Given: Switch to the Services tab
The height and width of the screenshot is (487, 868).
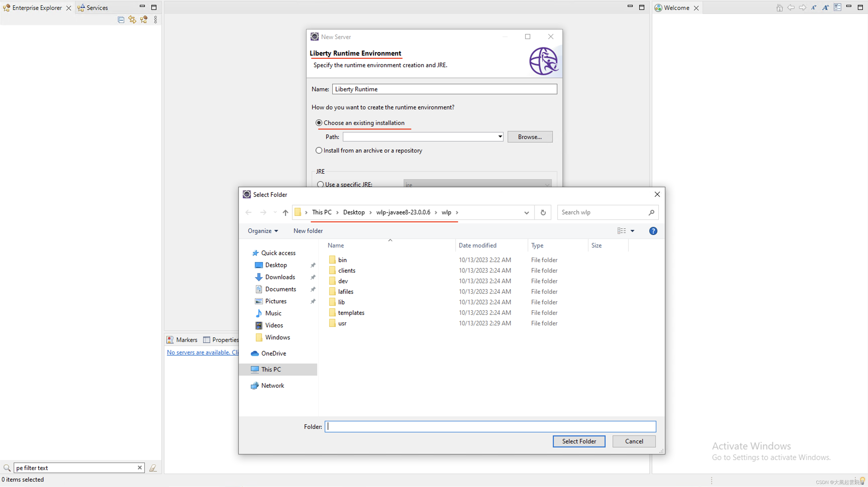Looking at the screenshot, I should click(x=97, y=8).
